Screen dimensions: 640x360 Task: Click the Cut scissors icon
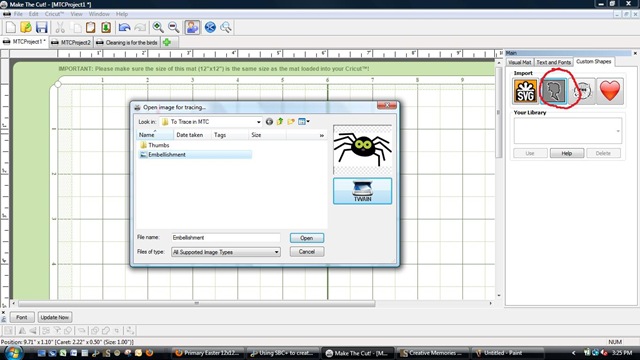click(60, 27)
